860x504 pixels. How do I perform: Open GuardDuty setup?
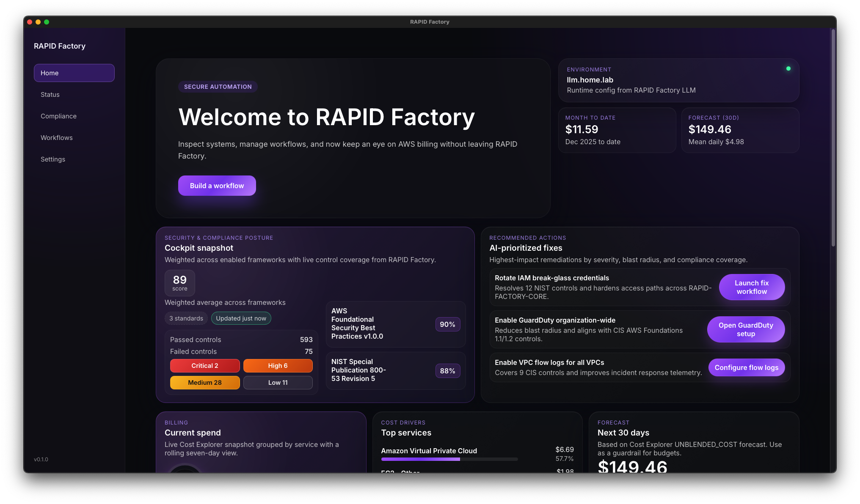746,329
